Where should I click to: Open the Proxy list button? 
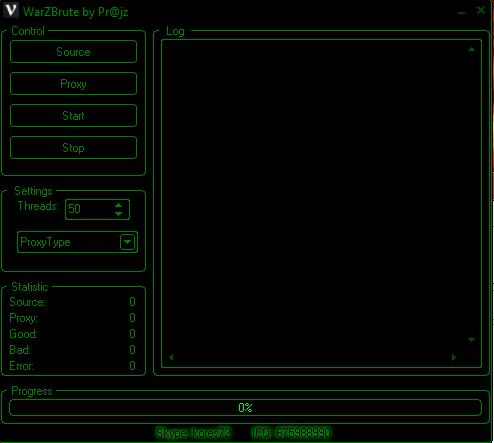click(x=73, y=84)
